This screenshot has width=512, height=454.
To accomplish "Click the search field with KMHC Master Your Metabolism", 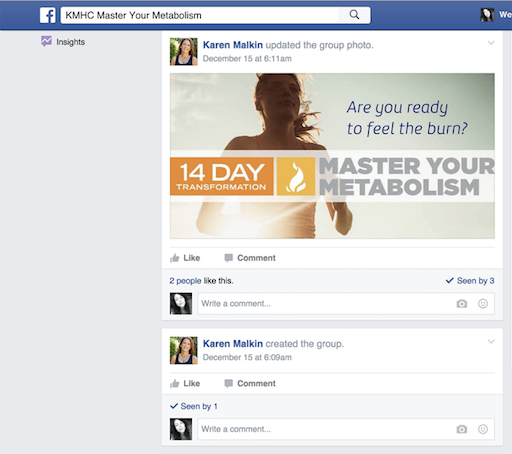I will coord(199,15).
